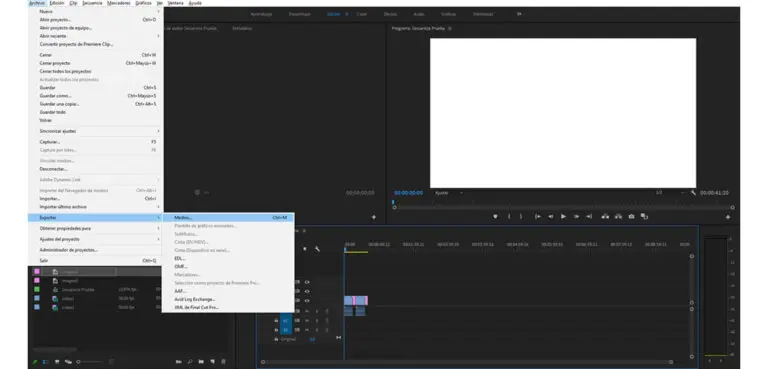Click the New Item icon in Project panel
The height and width of the screenshot is (369, 768).
coord(213,362)
